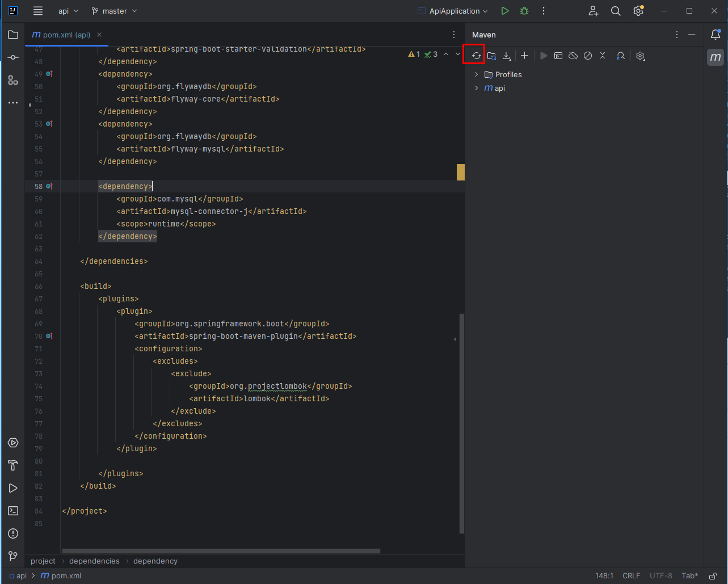Viewport: 728px width, 584px height.
Task: Open Services tool window icon
Action: [12, 443]
